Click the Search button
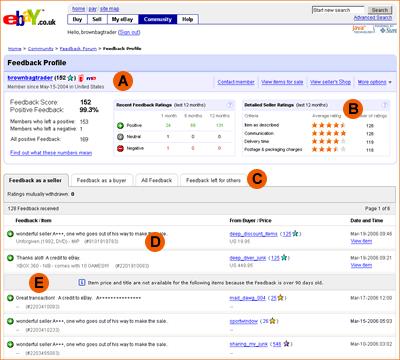 380,10
